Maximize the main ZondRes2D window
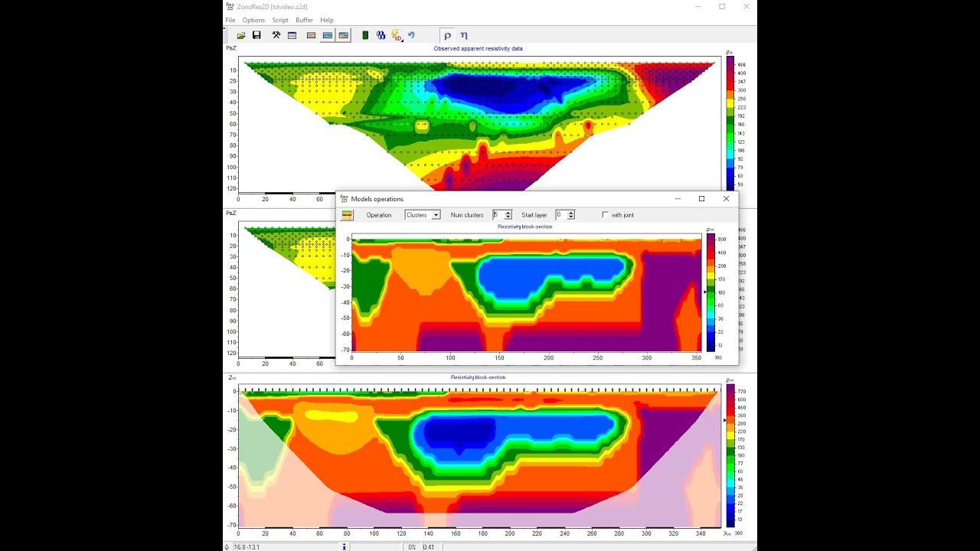 coord(722,7)
